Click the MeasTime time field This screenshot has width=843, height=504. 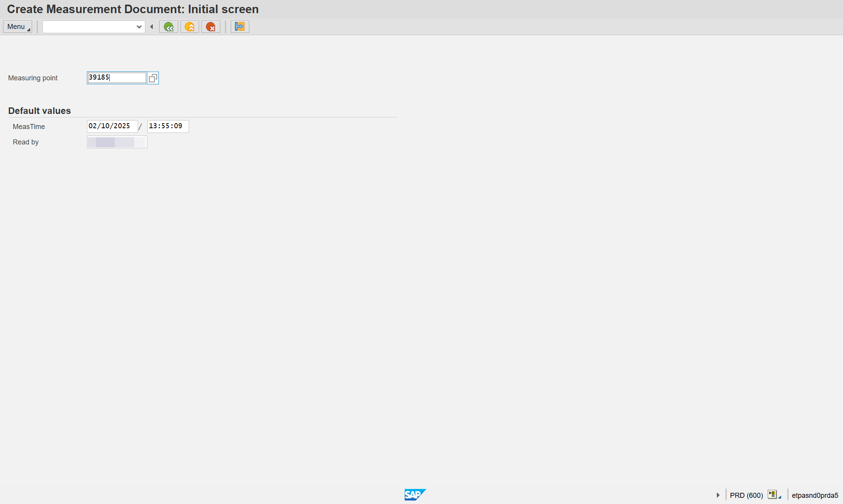168,126
